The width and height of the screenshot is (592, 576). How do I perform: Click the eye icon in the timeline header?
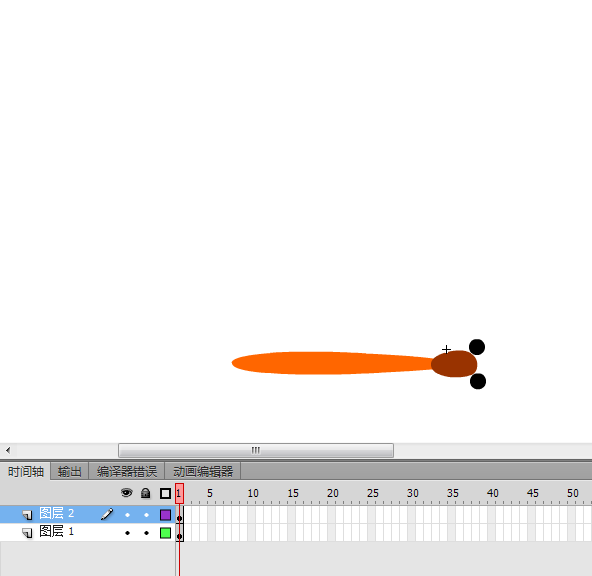click(126, 493)
